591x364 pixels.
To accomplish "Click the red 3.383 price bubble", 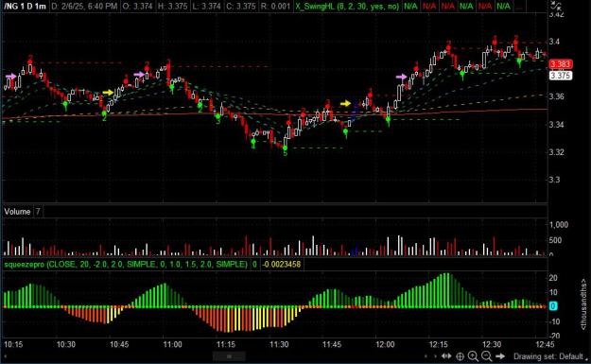I will click(x=560, y=64).
